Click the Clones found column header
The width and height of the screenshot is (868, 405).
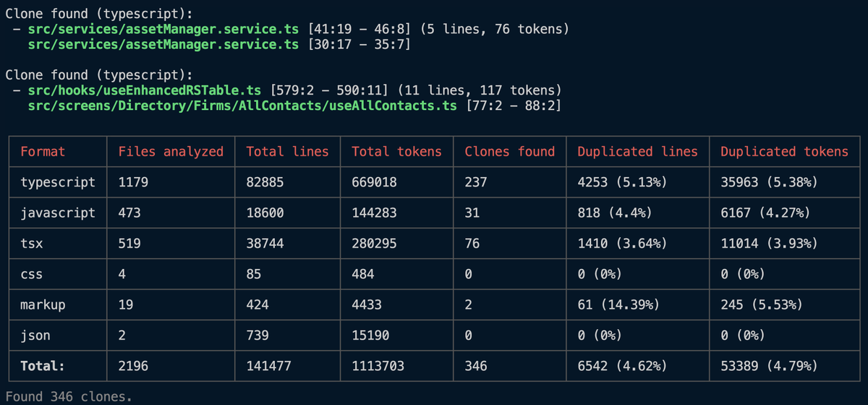pos(509,151)
